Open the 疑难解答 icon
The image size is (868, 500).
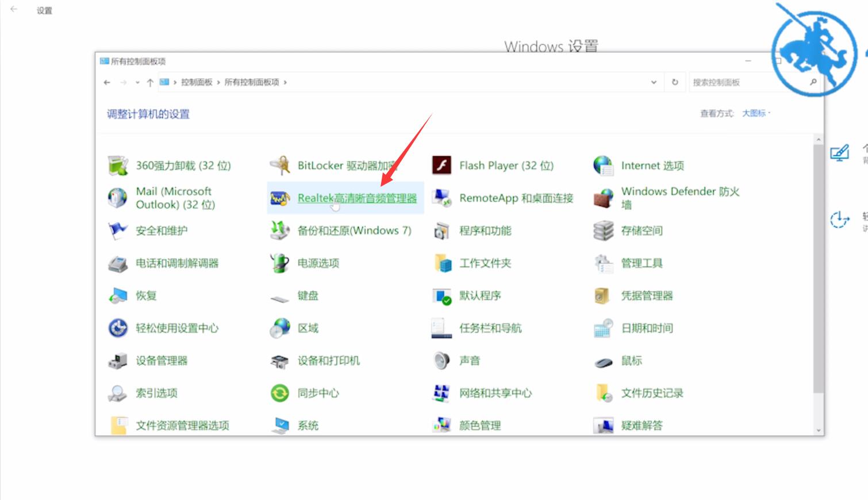tap(603, 426)
